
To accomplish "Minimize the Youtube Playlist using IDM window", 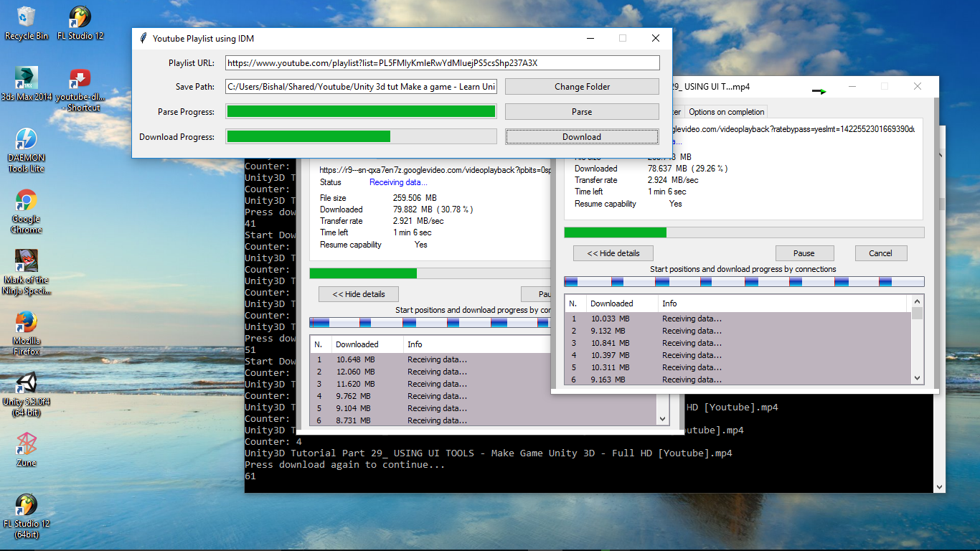I will [590, 38].
